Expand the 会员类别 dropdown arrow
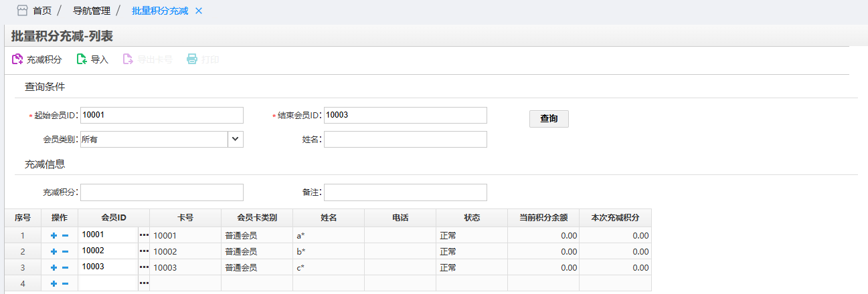868x294 pixels. (236, 139)
